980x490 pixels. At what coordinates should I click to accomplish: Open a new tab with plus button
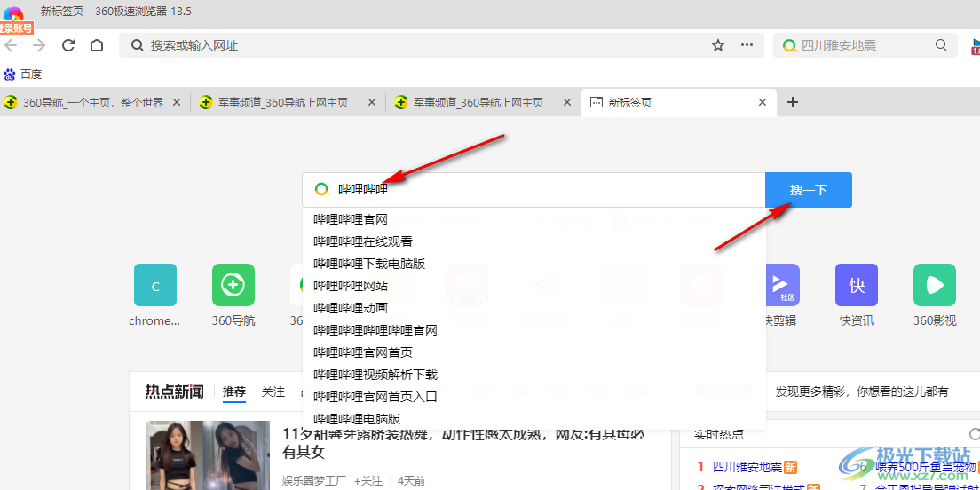(793, 102)
